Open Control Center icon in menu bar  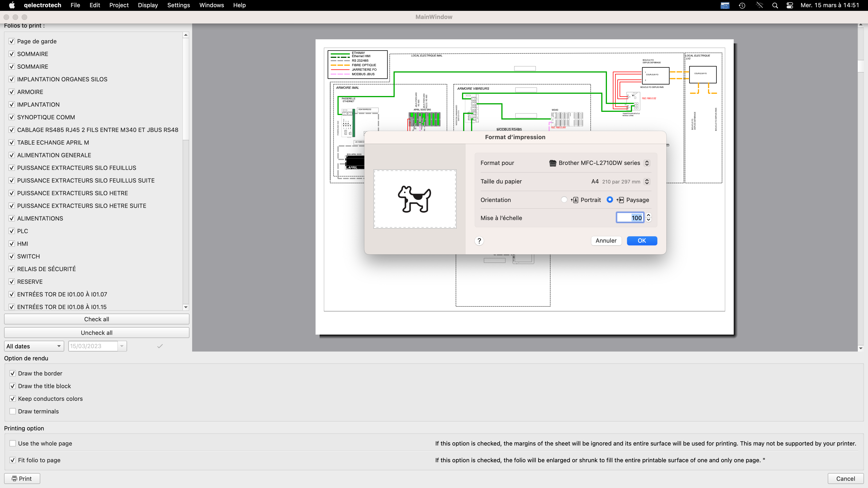790,5
